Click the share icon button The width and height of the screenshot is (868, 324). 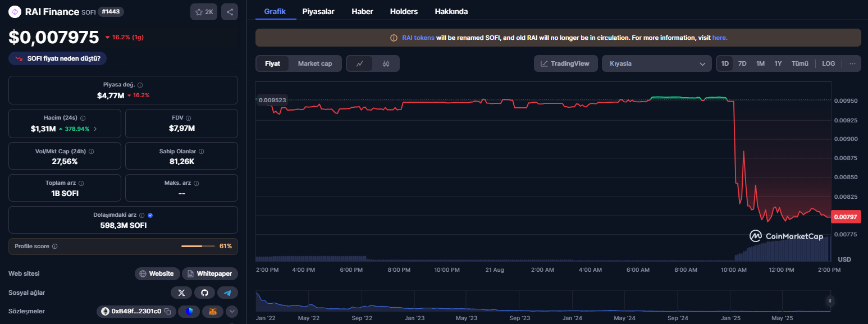(229, 12)
